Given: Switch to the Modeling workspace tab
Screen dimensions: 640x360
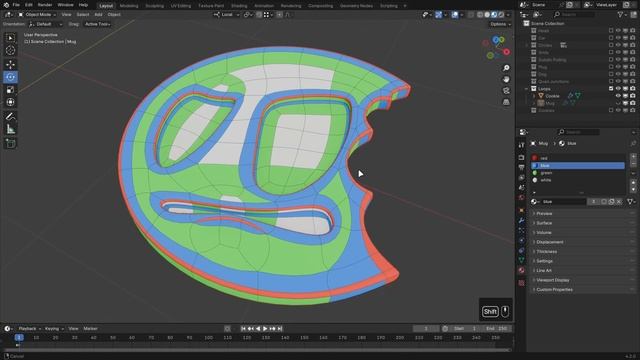Looking at the screenshot, I should coord(129,6).
